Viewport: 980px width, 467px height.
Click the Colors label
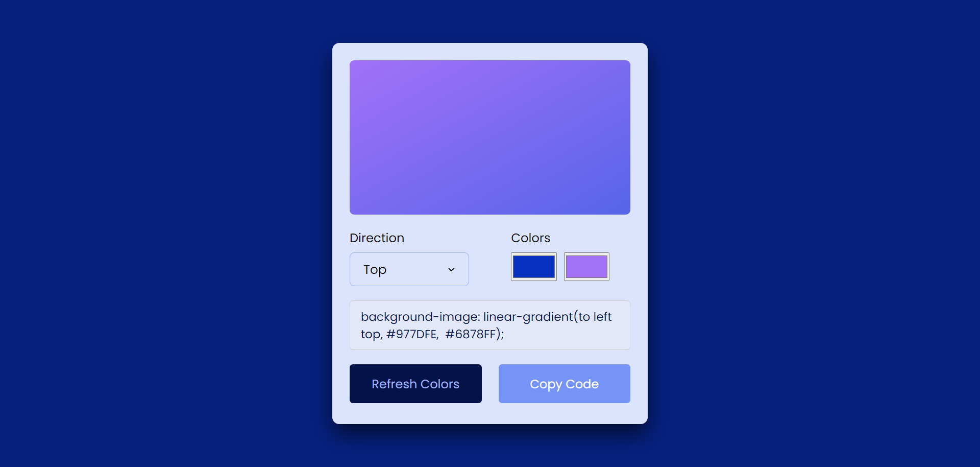coord(531,238)
